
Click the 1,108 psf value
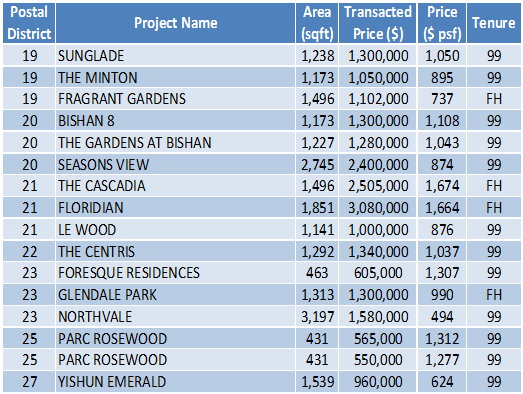coord(442,120)
